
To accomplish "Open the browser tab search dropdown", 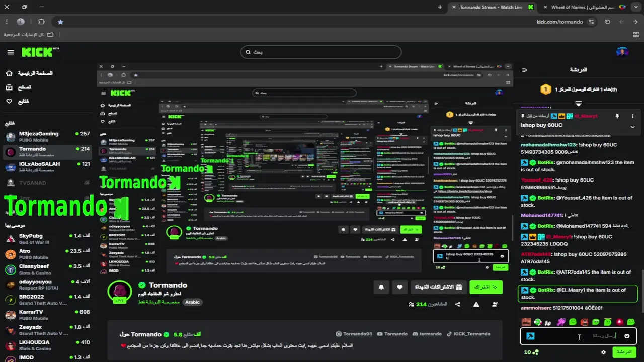I will [635, 7].
